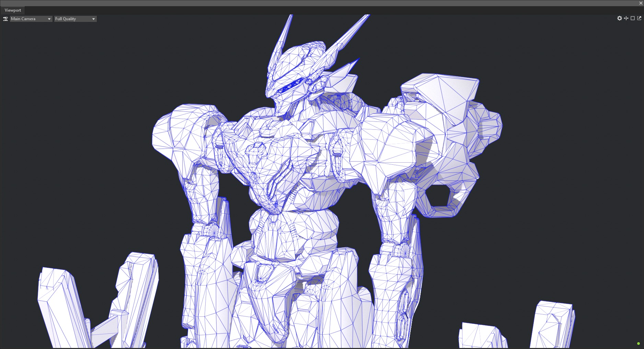Click the square viewport icon

pos(633,18)
